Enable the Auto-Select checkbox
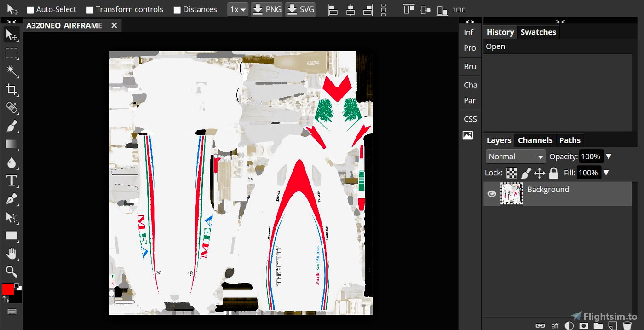The image size is (644, 330). click(30, 10)
